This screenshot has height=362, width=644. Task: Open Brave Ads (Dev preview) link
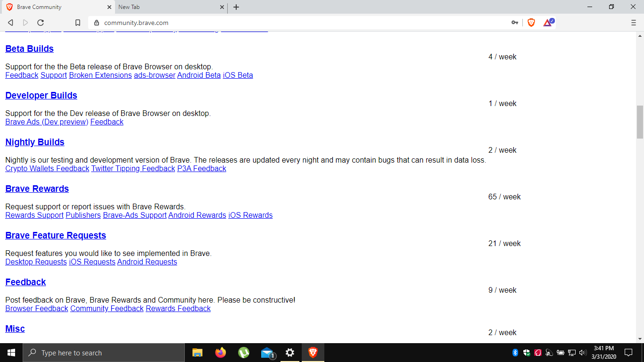47,122
